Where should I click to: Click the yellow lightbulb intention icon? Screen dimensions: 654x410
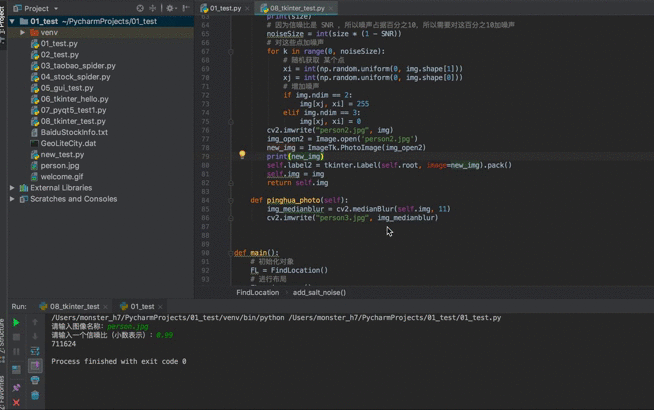tap(242, 155)
